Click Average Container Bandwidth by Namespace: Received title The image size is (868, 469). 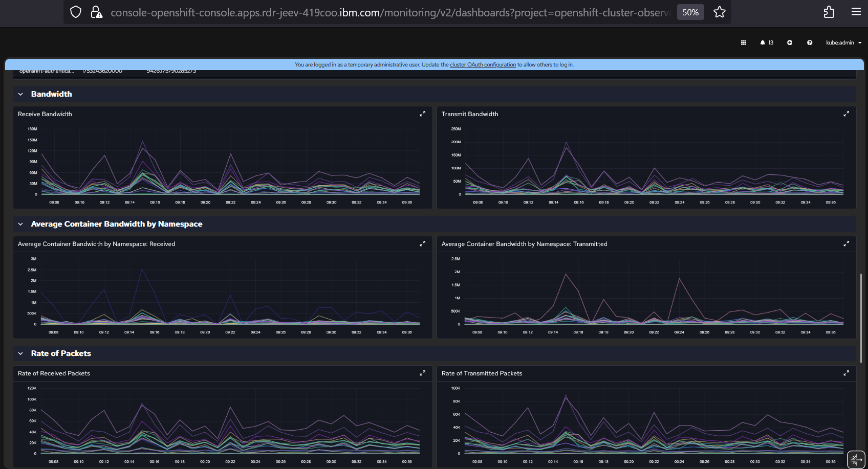click(x=97, y=244)
